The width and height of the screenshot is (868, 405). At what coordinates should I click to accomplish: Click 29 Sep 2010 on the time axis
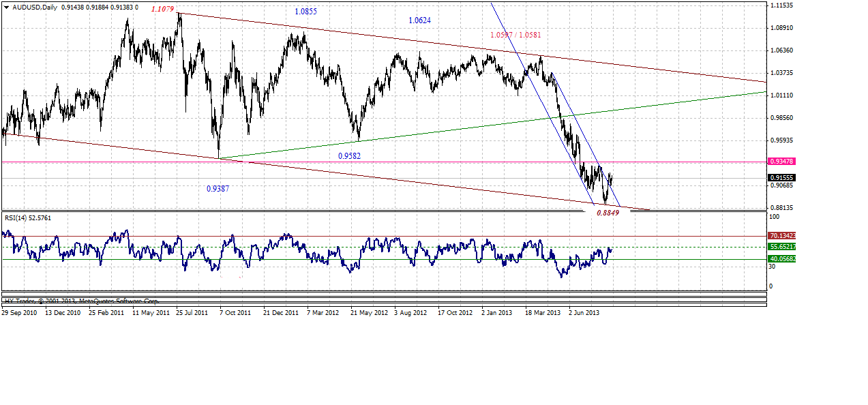point(20,313)
